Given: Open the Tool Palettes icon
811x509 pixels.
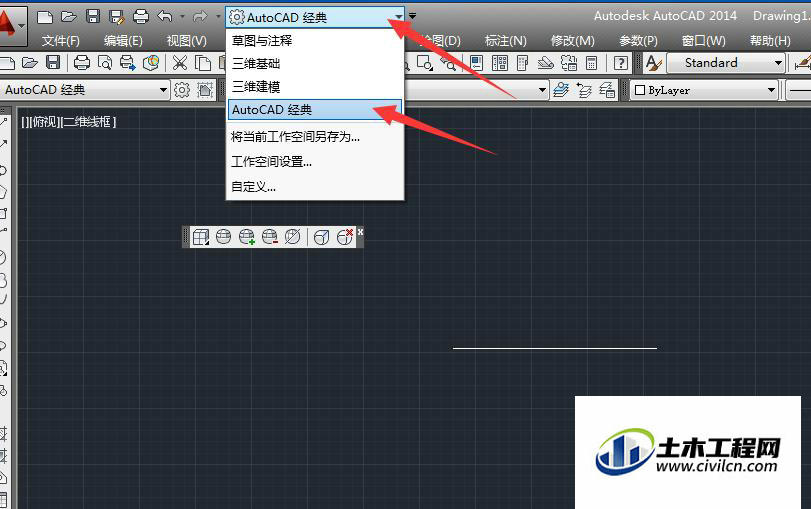Looking at the screenshot, I should pyautogui.click(x=523, y=63).
